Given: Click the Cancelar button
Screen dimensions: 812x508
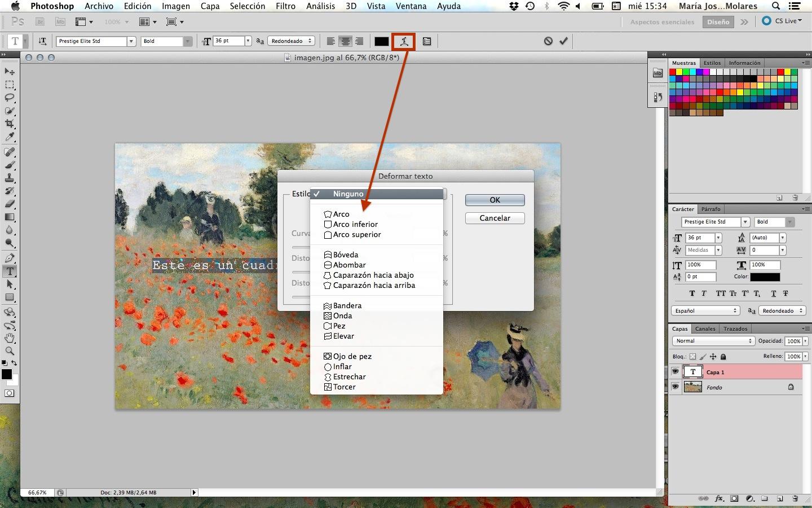Looking at the screenshot, I should (495, 218).
